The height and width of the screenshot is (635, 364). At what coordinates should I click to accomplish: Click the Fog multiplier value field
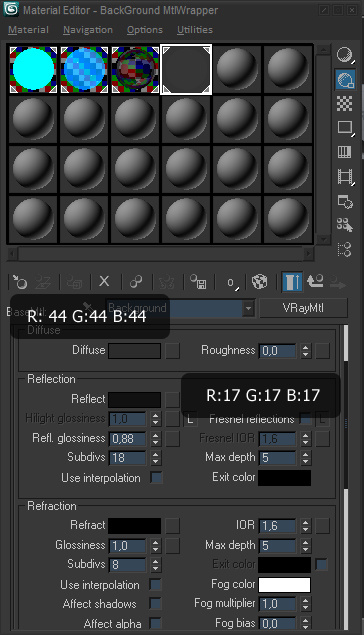click(277, 604)
